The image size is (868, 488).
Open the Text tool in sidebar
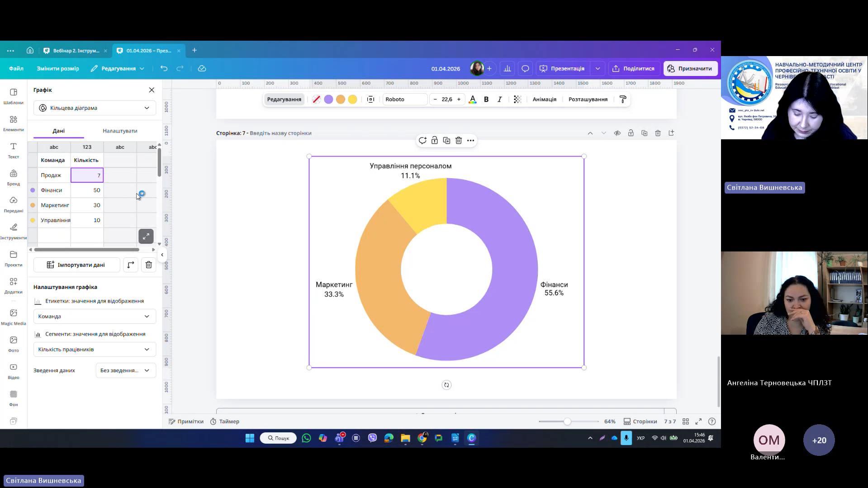coord(14,150)
